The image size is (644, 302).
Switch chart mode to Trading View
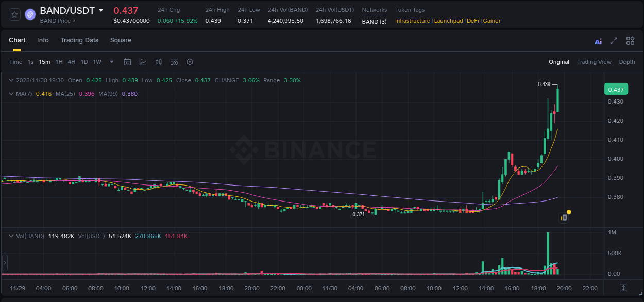click(x=594, y=62)
